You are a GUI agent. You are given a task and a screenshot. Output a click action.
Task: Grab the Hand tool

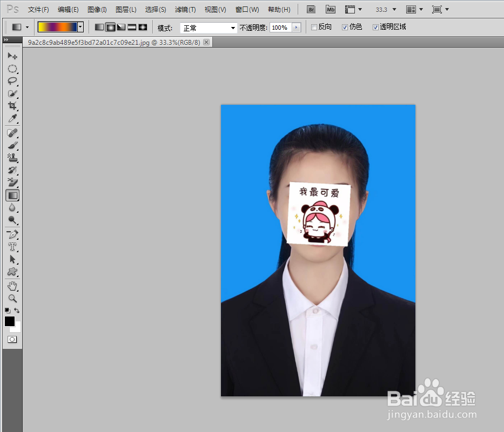pos(12,286)
